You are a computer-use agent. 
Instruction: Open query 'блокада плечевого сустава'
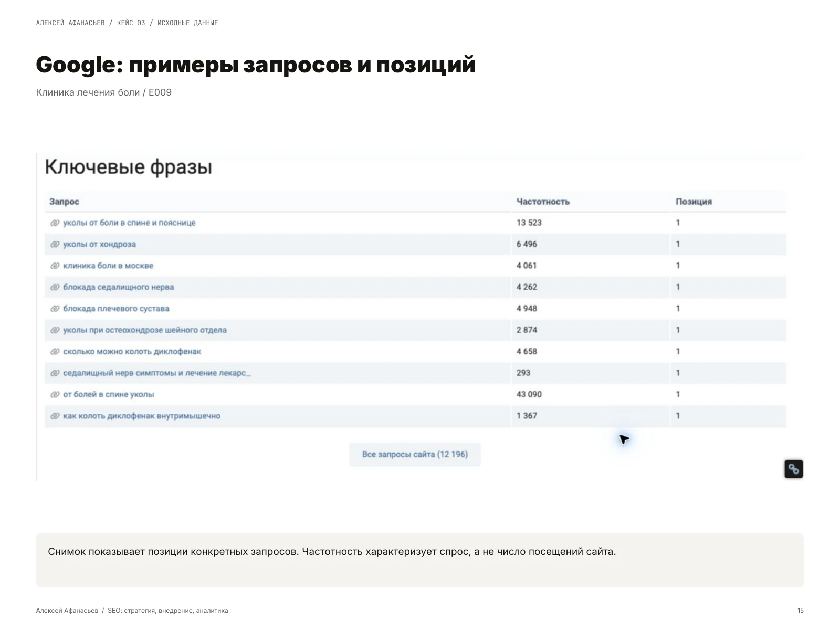116,309
